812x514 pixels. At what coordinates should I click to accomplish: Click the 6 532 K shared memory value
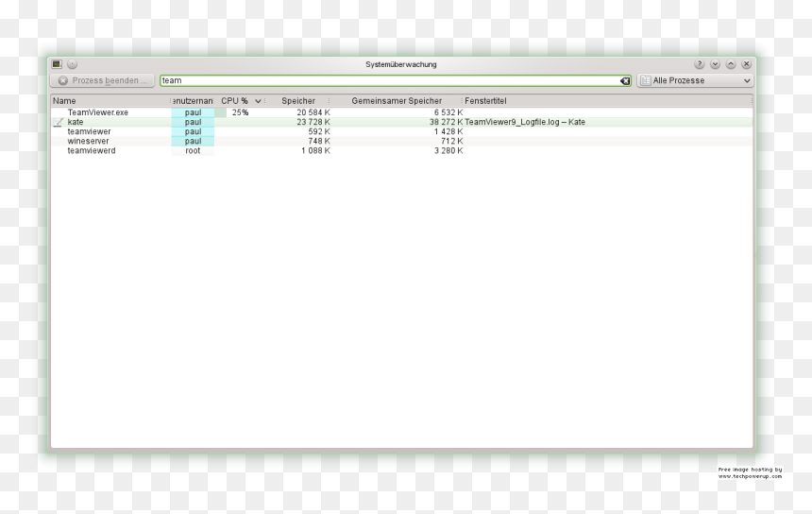[x=448, y=112]
